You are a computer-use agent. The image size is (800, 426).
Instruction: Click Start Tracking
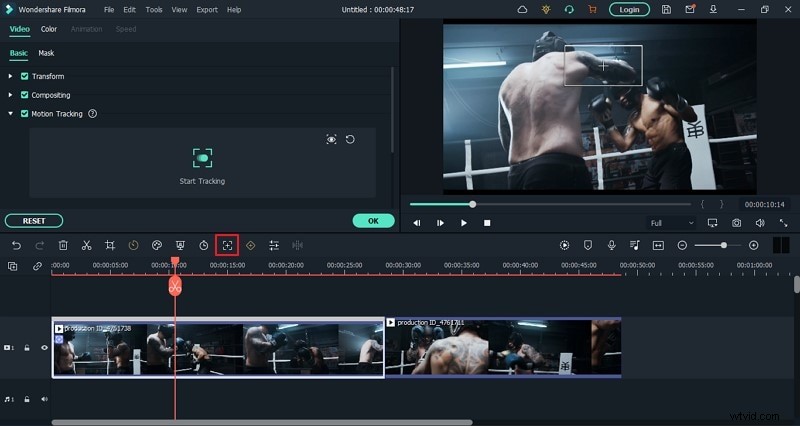(x=202, y=166)
